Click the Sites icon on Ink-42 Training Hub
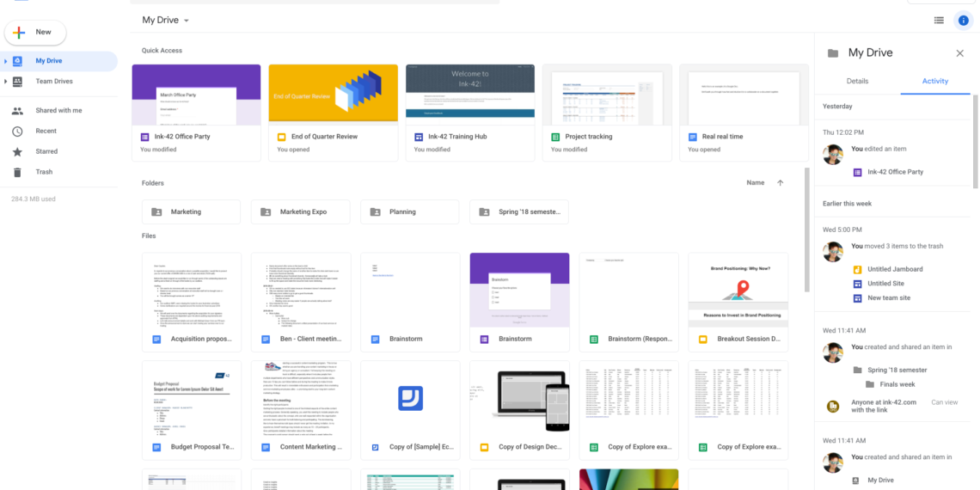980x490 pixels. click(418, 137)
